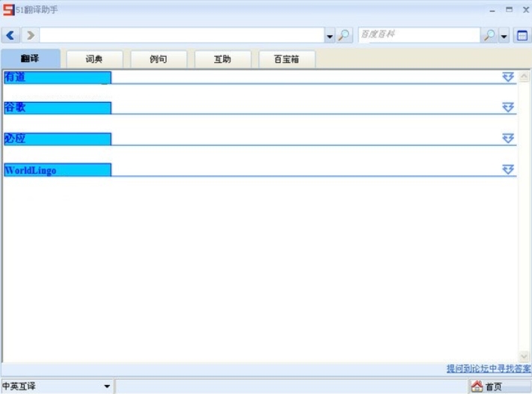Close the 51翻译助手 window

point(525,10)
